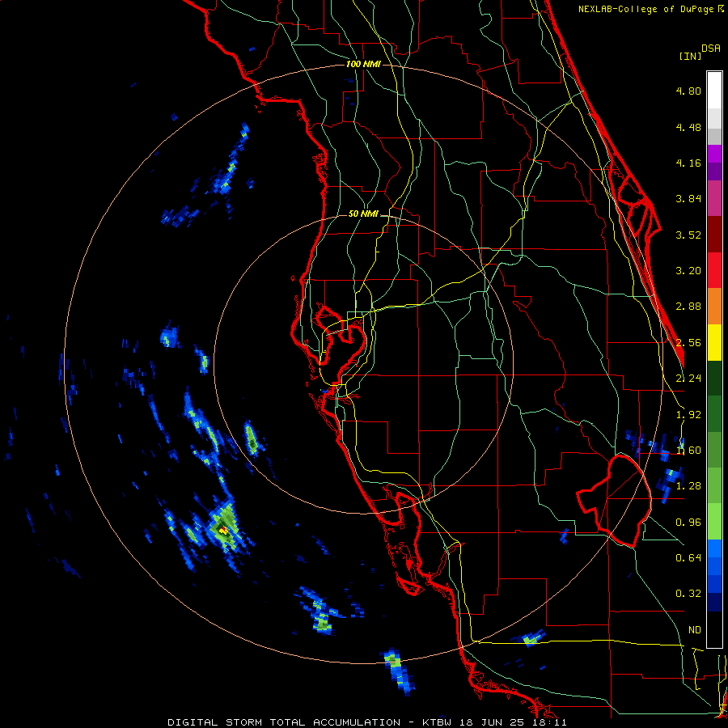Click the 50 NMI range ring label
Screen dimensions: 728x728
pyautogui.click(x=363, y=214)
